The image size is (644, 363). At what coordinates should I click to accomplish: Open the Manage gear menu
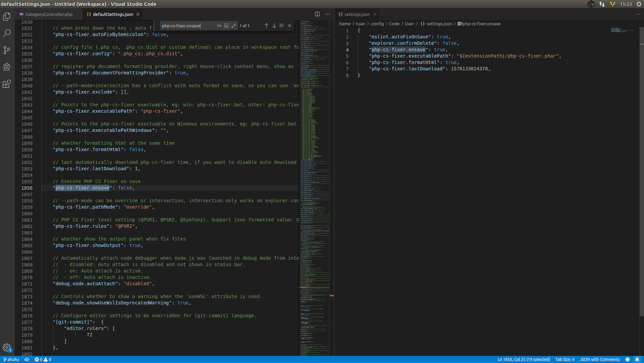click(x=7, y=347)
